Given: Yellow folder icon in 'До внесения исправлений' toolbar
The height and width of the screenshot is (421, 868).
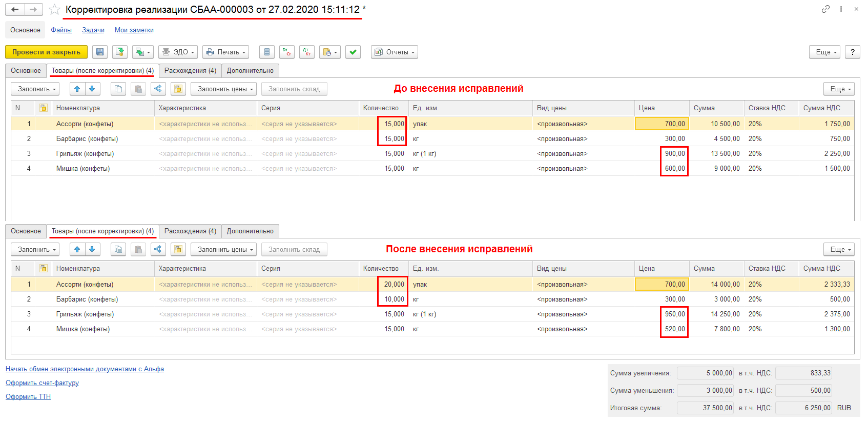Looking at the screenshot, I should pyautogui.click(x=178, y=89).
